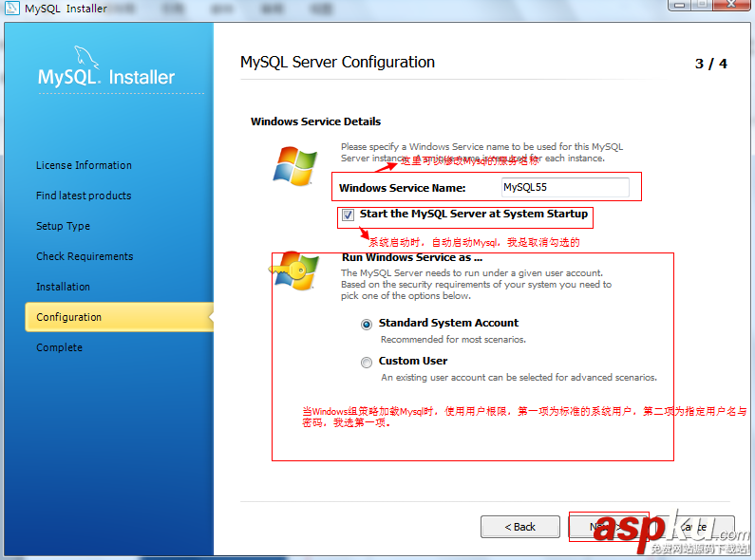Click the Windows Service Name input field

[x=565, y=187]
